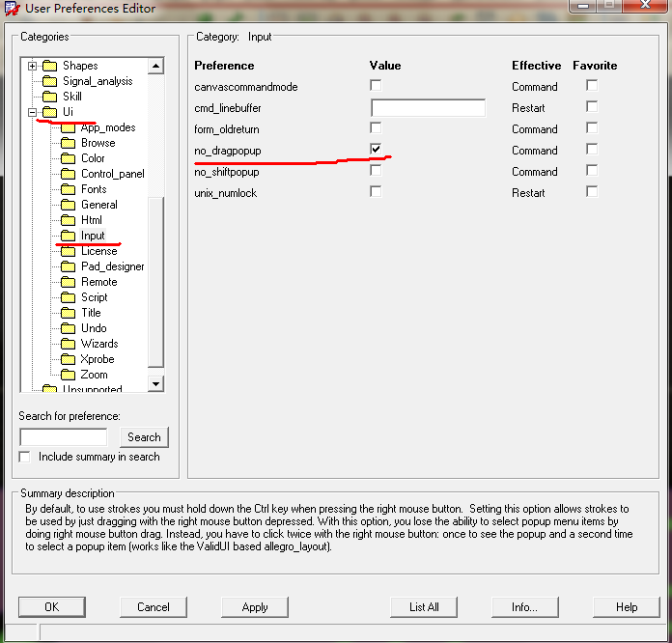Click the Zoom folder icon
This screenshot has width=672, height=643.
[68, 375]
